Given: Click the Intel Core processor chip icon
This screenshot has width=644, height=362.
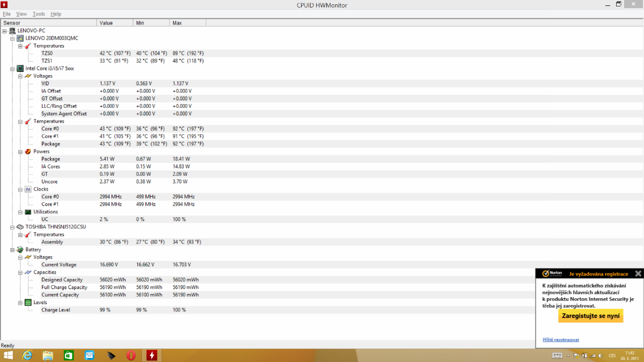Looking at the screenshot, I should coord(20,69).
